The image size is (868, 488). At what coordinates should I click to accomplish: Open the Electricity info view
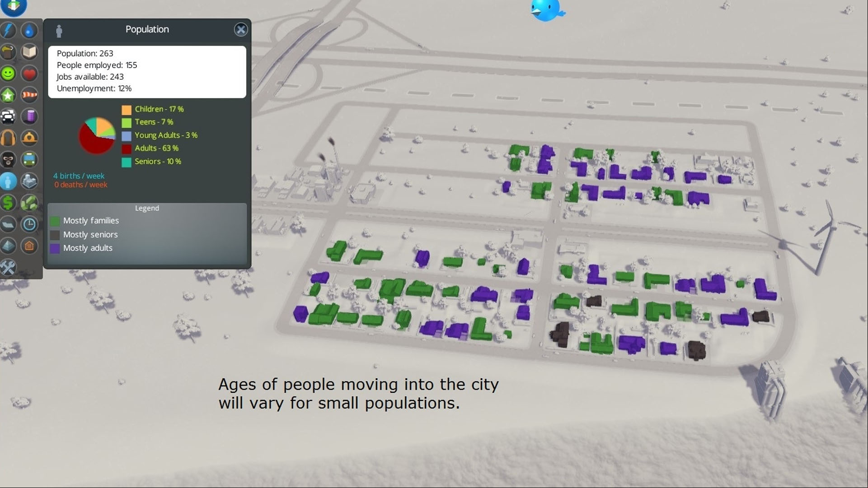[x=8, y=30]
